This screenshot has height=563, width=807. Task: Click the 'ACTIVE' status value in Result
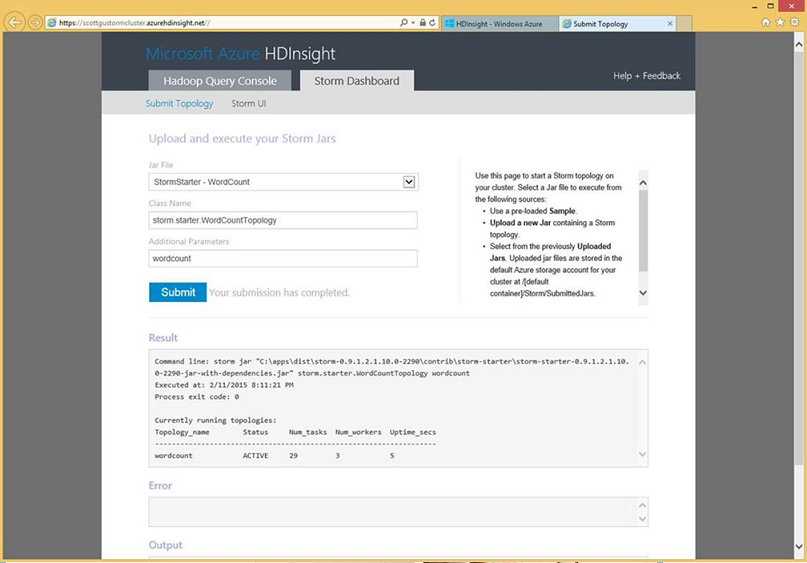pos(255,455)
